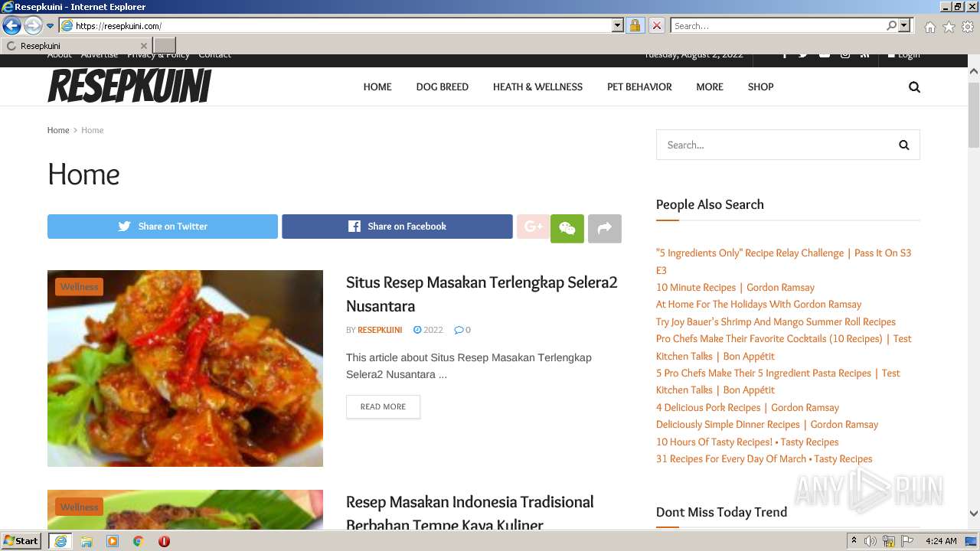The image size is (980, 551).
Task: Click the volume speaker tray icon
Action: 871,541
